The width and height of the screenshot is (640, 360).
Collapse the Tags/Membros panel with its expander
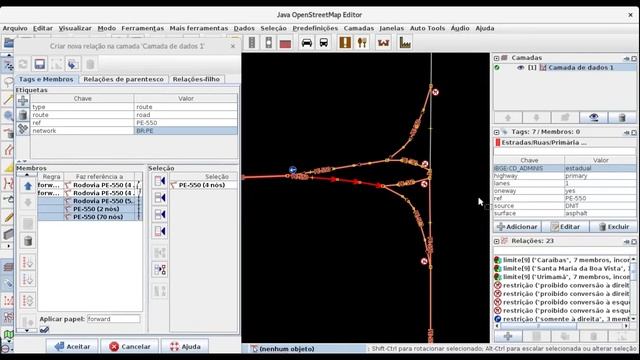click(497, 132)
